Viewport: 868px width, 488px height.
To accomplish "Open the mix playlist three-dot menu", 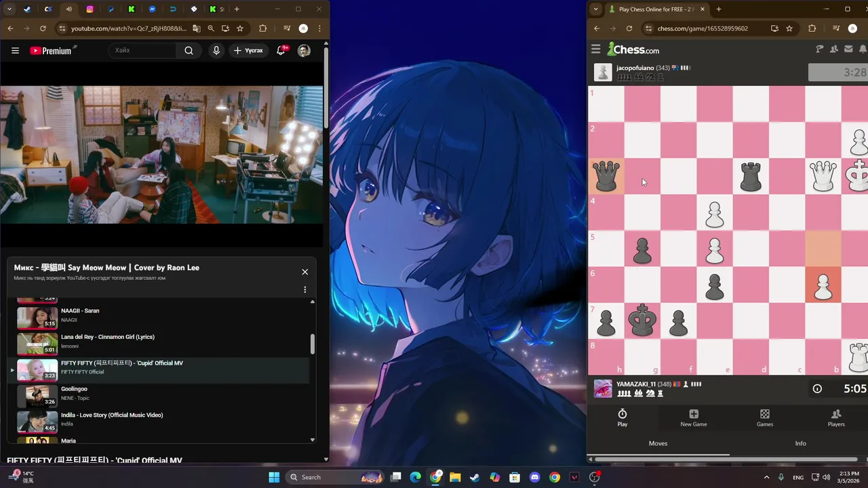I will click(x=304, y=289).
